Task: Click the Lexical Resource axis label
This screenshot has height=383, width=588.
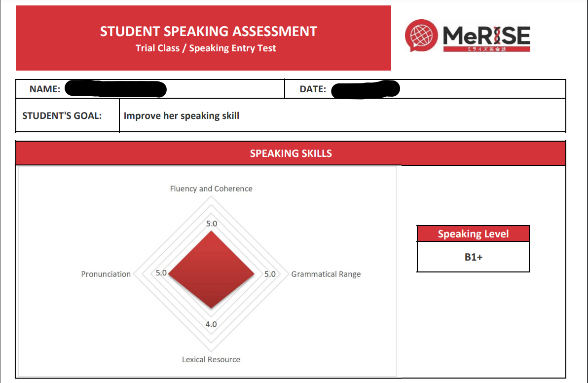Action: pos(211,359)
